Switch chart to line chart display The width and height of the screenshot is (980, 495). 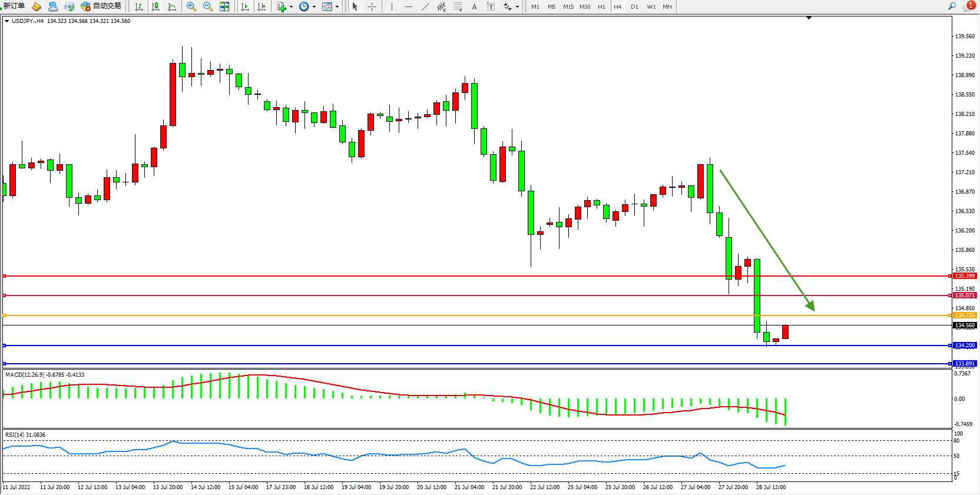pos(172,6)
